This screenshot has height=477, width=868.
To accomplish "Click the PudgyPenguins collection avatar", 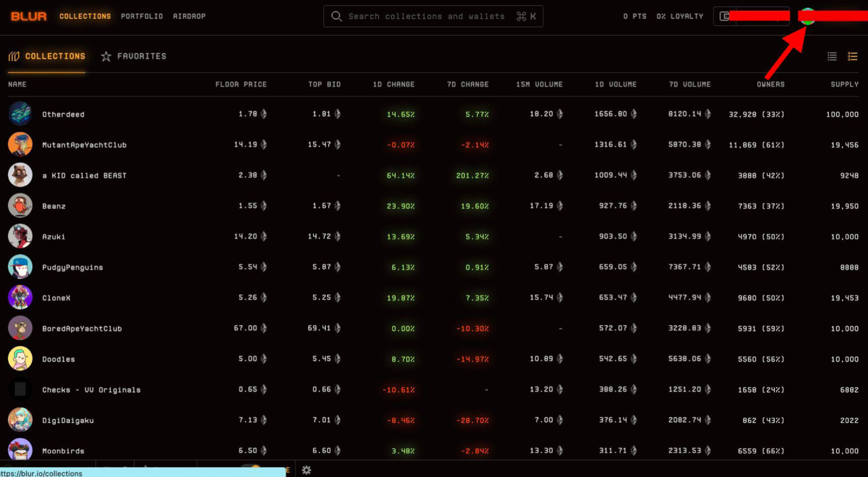I will pyautogui.click(x=20, y=267).
